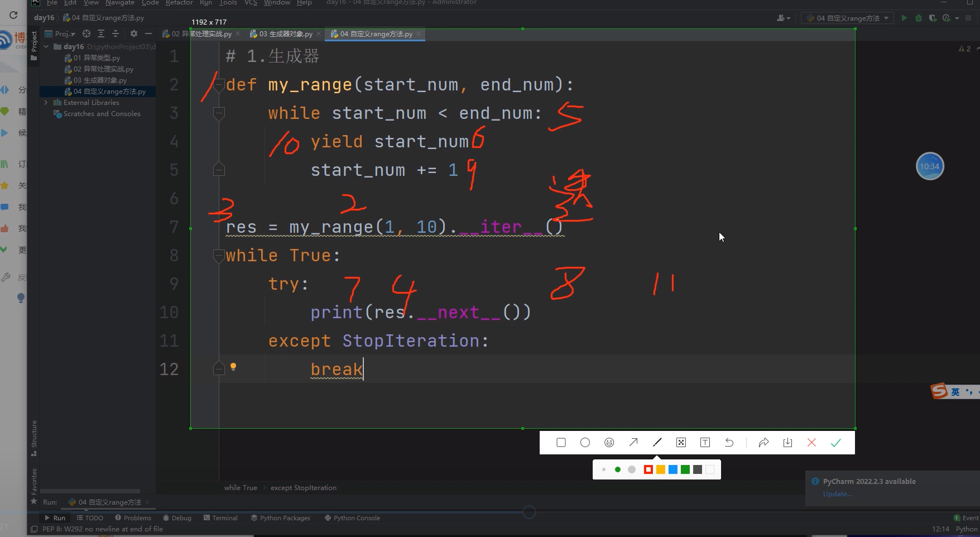
Task: Switch to 03 生成器对象.py editor tab
Action: (285, 34)
